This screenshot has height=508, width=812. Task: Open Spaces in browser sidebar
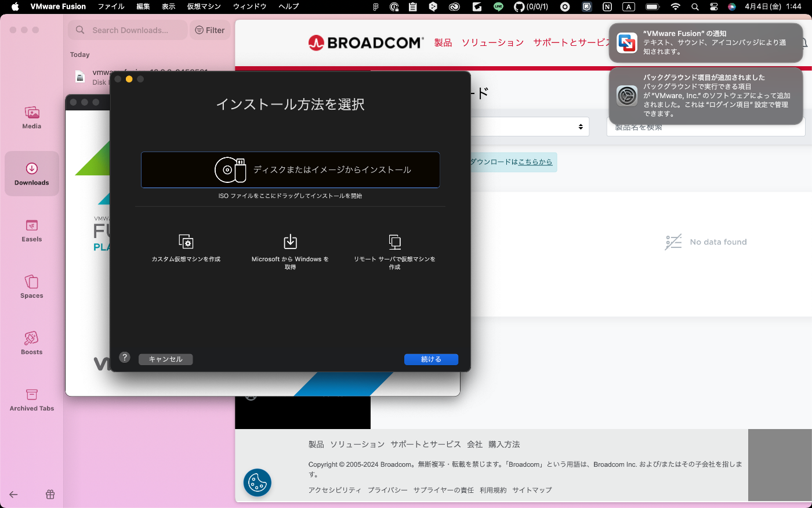click(32, 286)
